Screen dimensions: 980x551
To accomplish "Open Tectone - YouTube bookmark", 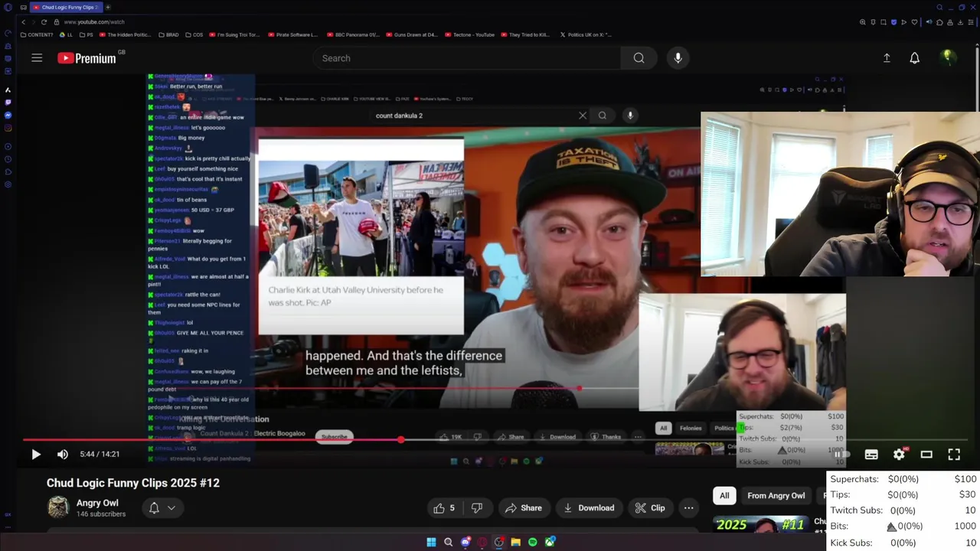I will [469, 34].
